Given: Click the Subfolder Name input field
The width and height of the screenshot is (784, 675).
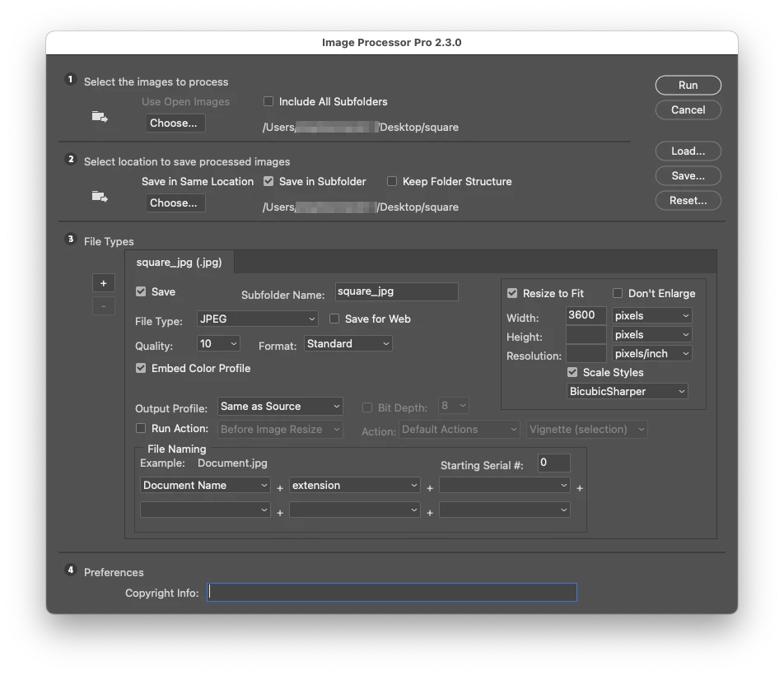Looking at the screenshot, I should click(396, 291).
